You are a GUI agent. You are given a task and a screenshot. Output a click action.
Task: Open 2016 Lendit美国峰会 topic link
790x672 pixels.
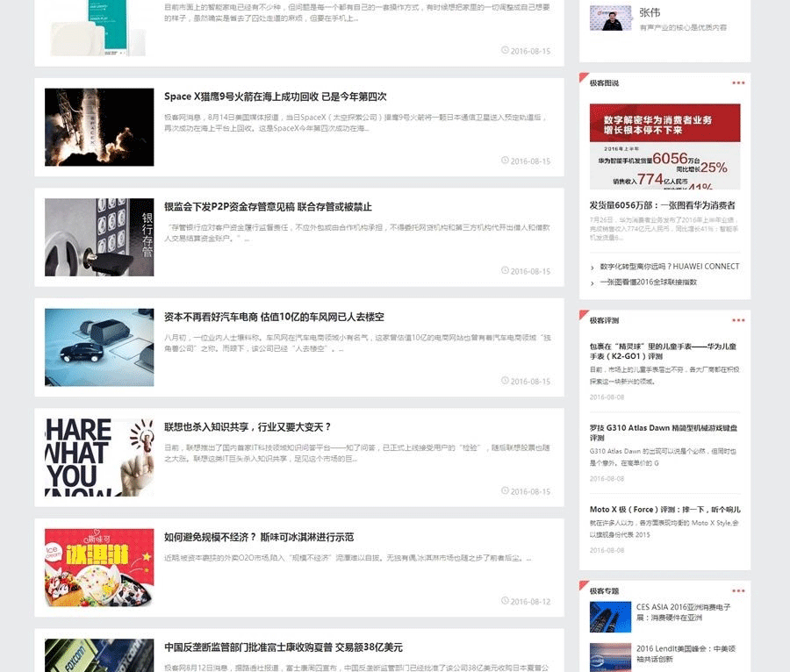click(x=686, y=654)
